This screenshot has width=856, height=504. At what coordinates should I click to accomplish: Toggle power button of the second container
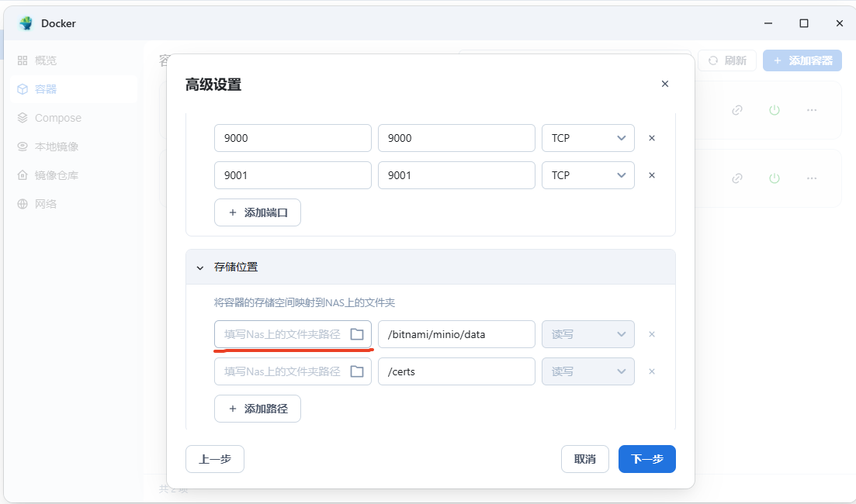(x=775, y=178)
